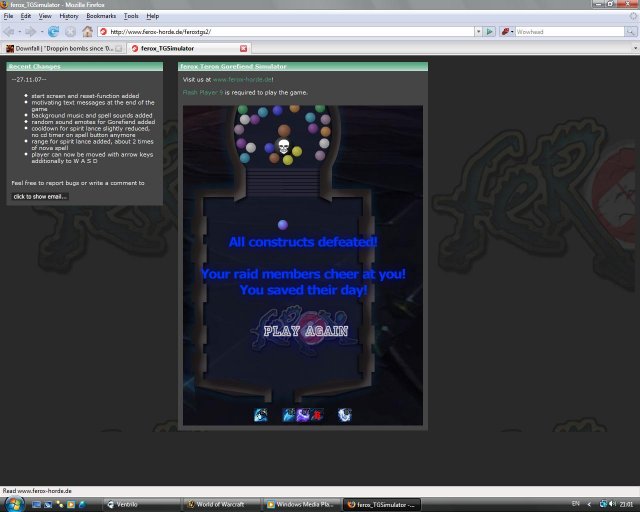
Task: Switch to the World of Warcraft taskbar window
Action: (221, 505)
